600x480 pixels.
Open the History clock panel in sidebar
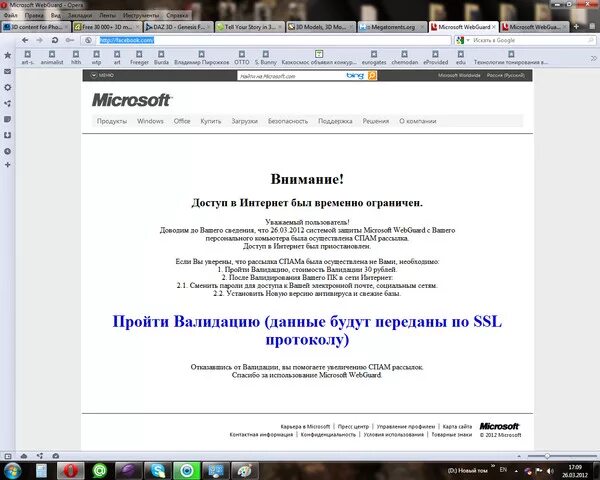coord(7,151)
